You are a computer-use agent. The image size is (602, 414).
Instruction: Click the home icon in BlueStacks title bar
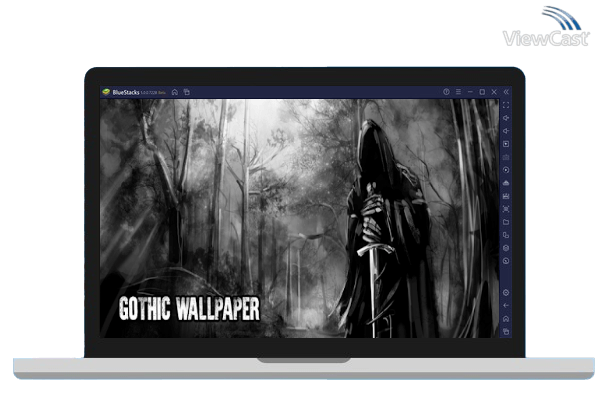(x=175, y=92)
